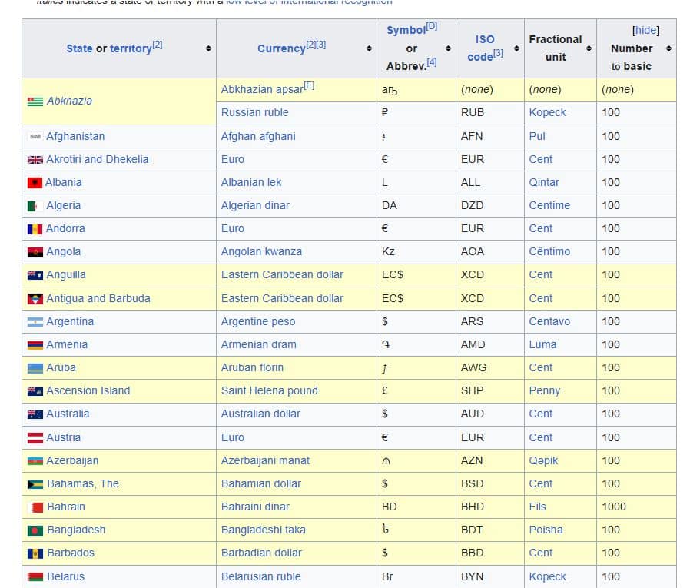Sort by Fractional unit column arrows
The image size is (700, 588).
pos(589,48)
